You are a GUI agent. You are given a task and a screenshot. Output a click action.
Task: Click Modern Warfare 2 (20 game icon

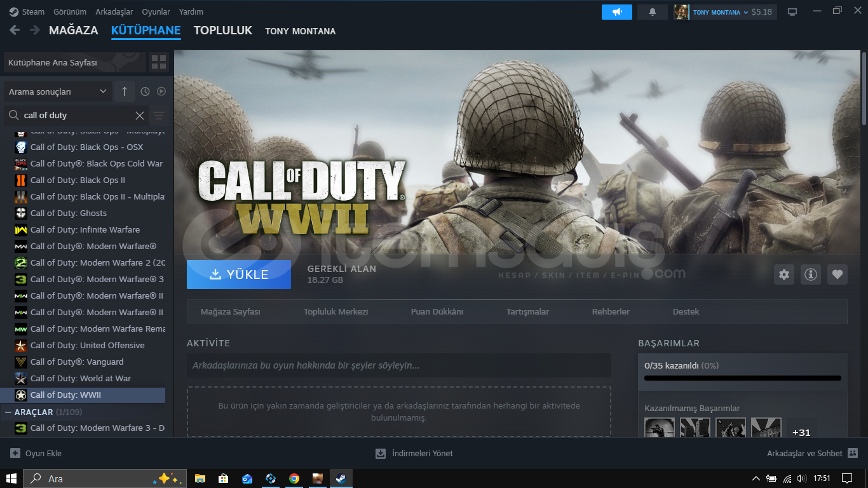point(21,262)
